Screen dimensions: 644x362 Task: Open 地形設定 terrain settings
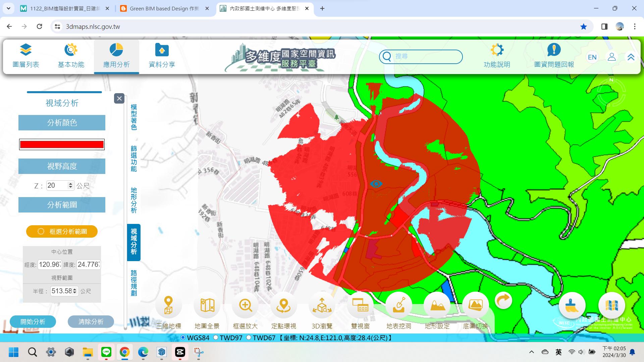tap(437, 305)
